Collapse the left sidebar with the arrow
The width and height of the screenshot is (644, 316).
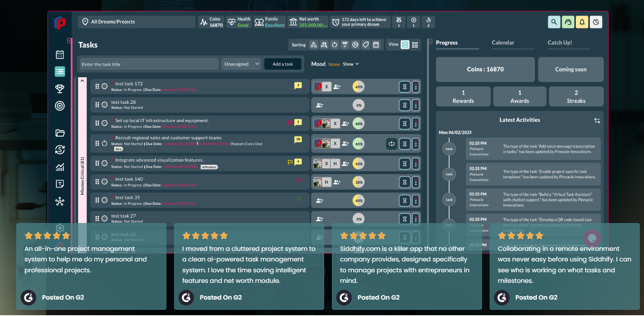[x=69, y=41]
